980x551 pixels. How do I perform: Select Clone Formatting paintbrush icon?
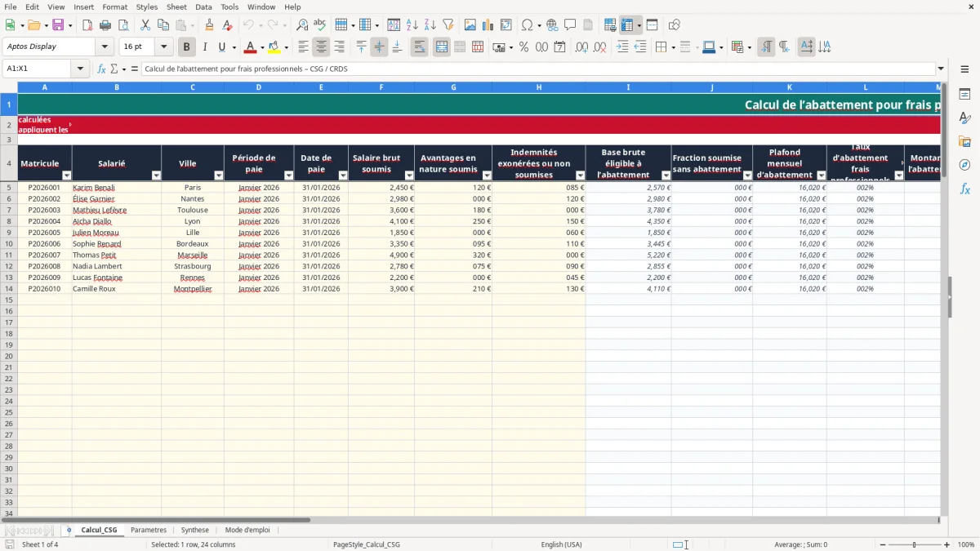point(210,25)
